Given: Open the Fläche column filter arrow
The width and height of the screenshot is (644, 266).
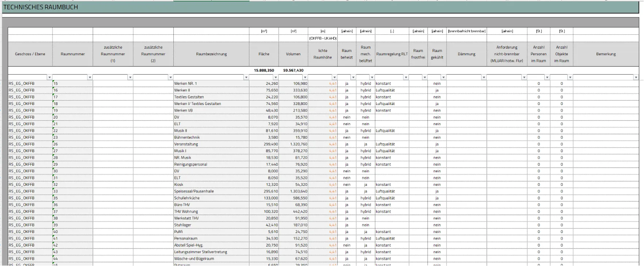Looking at the screenshot, I should tap(276, 77).
